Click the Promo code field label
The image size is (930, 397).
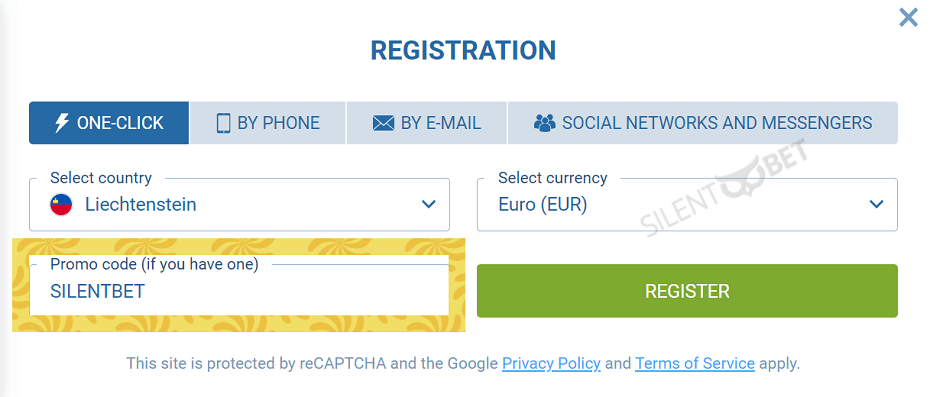(x=154, y=265)
